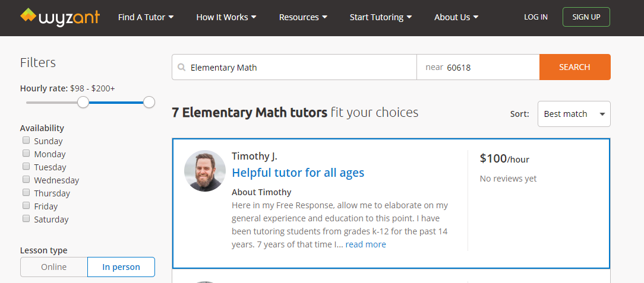
Task: Click the Wyzant logo icon
Action: pos(29,15)
